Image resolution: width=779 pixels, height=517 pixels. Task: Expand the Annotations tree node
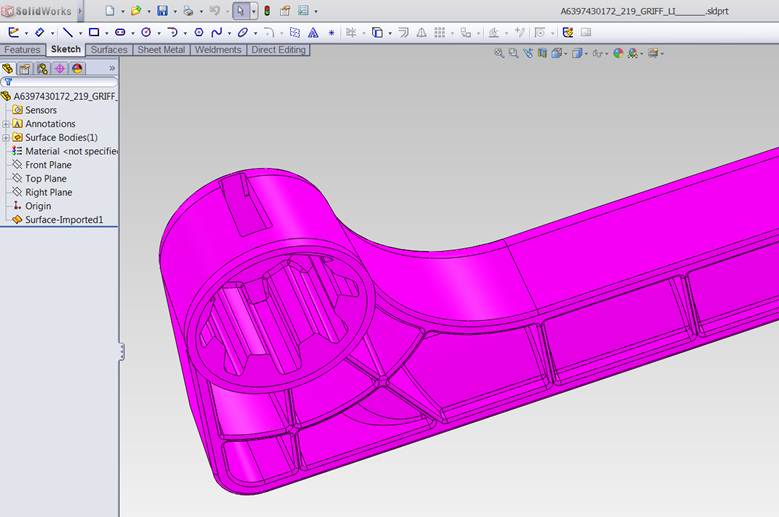tap(6, 124)
